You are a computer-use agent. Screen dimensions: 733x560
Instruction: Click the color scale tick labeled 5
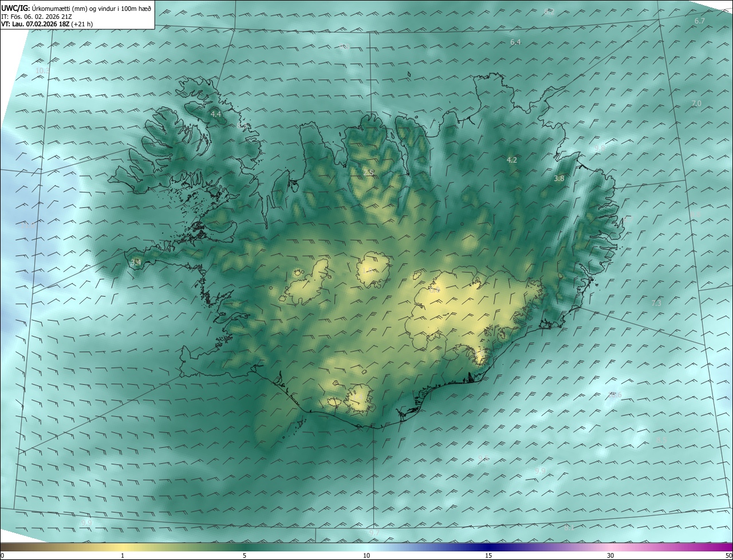[x=245, y=555]
